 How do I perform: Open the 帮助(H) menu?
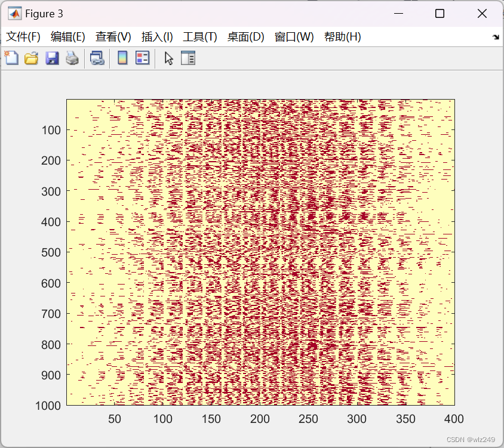pos(343,36)
